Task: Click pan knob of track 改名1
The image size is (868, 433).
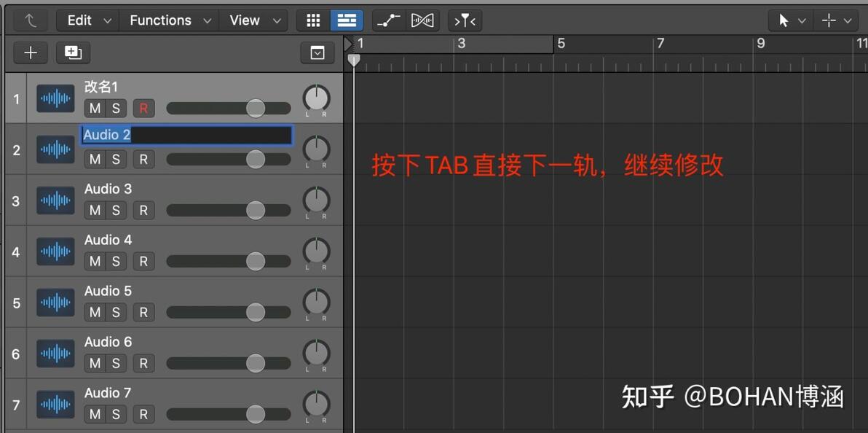Action: (316, 98)
